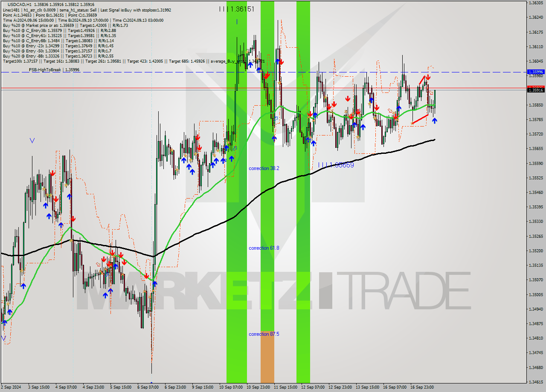Screen dimensions: 546x392
Task: Select the 'correction 87.5' label
Action: (x=264, y=334)
